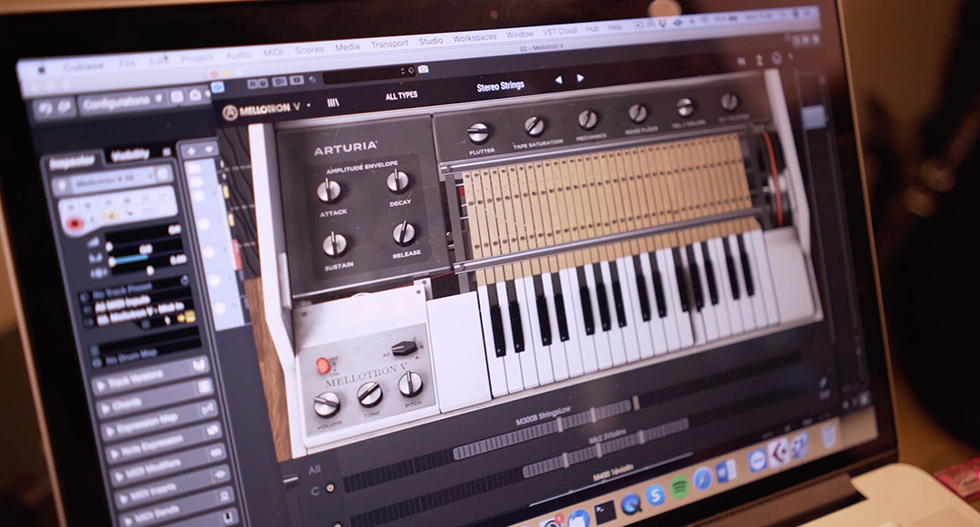Click the Expression Map section icon
Screen dimensions: 980x527
[x=209, y=409]
